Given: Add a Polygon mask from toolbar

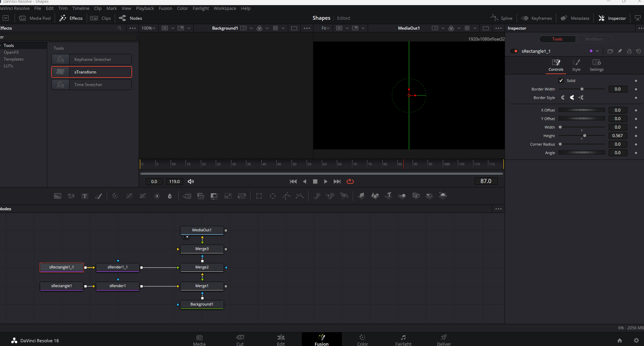Looking at the screenshot, I should click(x=286, y=196).
